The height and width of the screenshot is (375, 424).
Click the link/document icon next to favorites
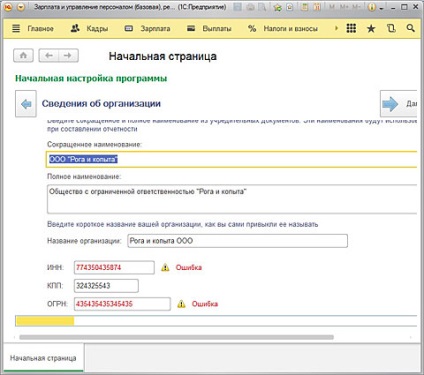click(290, 7)
